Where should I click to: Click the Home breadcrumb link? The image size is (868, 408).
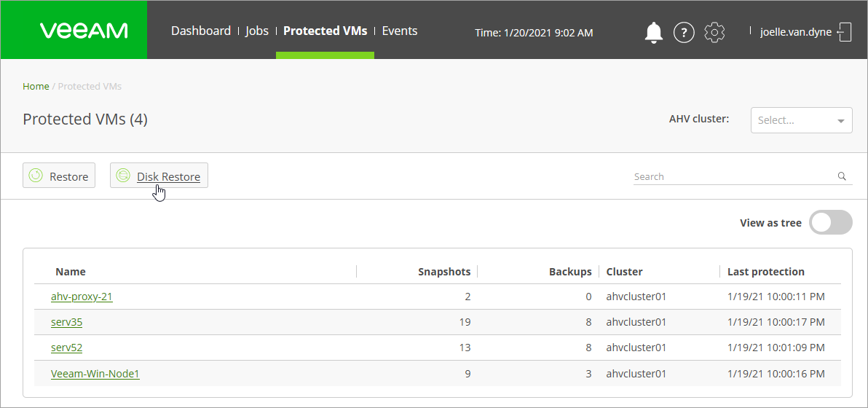tap(36, 87)
